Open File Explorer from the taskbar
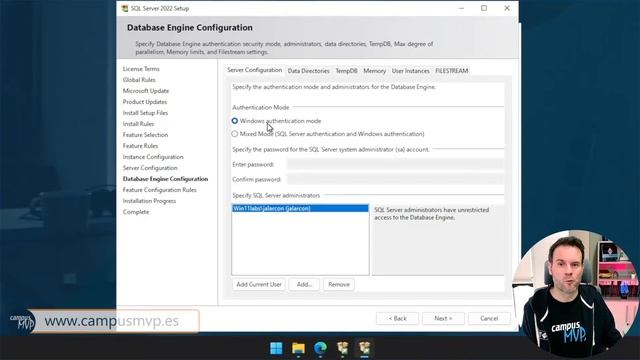 pyautogui.click(x=298, y=348)
